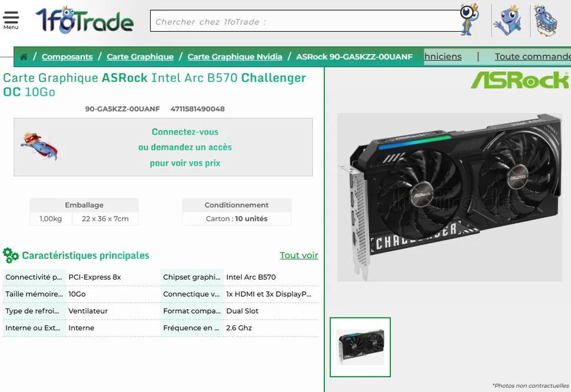Open the account mascot icon

tap(509, 21)
